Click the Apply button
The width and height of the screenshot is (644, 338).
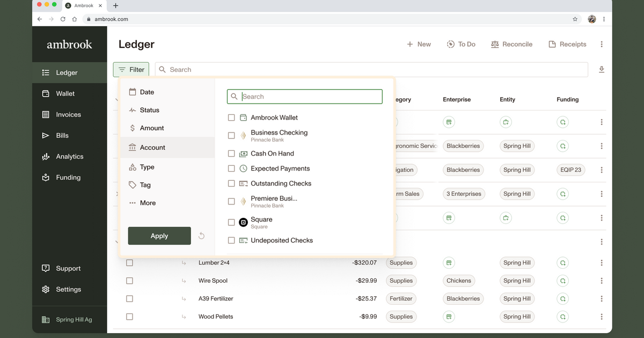pyautogui.click(x=159, y=236)
